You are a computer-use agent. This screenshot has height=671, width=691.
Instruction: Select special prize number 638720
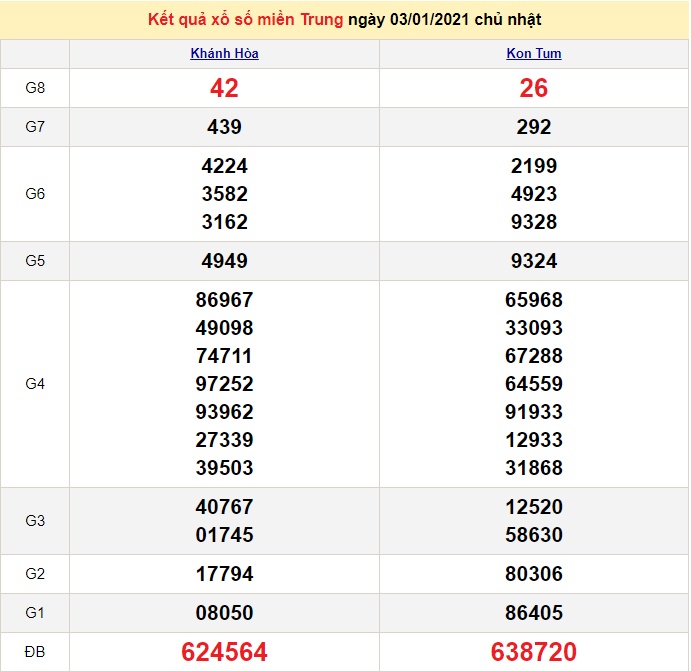[x=533, y=653]
